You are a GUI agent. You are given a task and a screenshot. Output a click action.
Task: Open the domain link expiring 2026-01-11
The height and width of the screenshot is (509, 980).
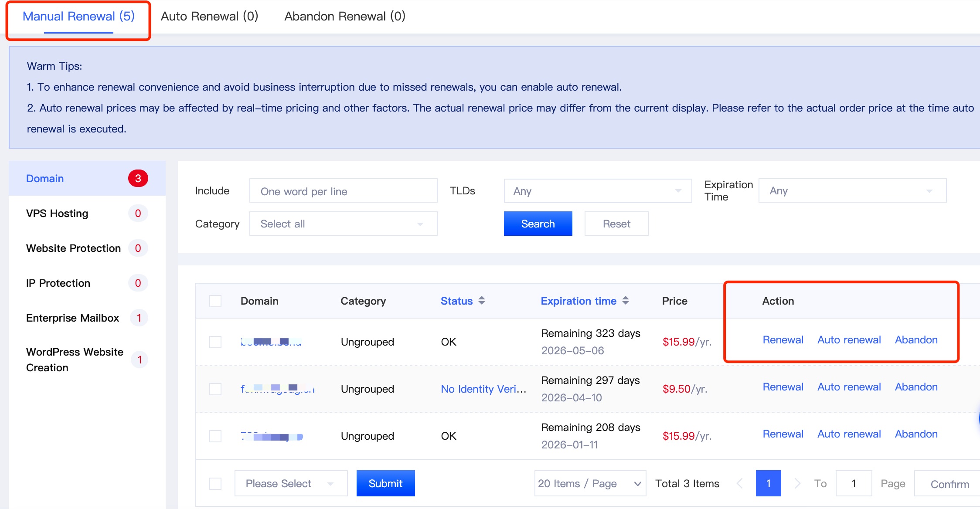272,436
